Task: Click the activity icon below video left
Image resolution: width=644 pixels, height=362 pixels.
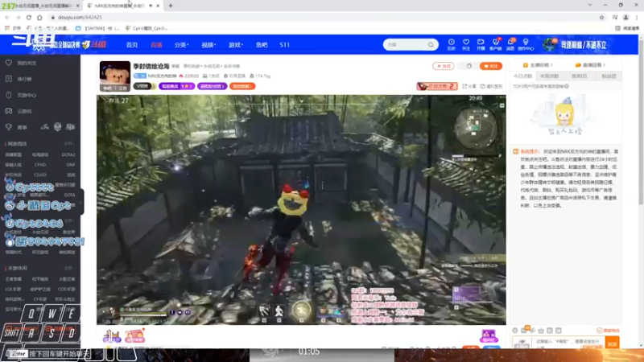Action: 111,335
